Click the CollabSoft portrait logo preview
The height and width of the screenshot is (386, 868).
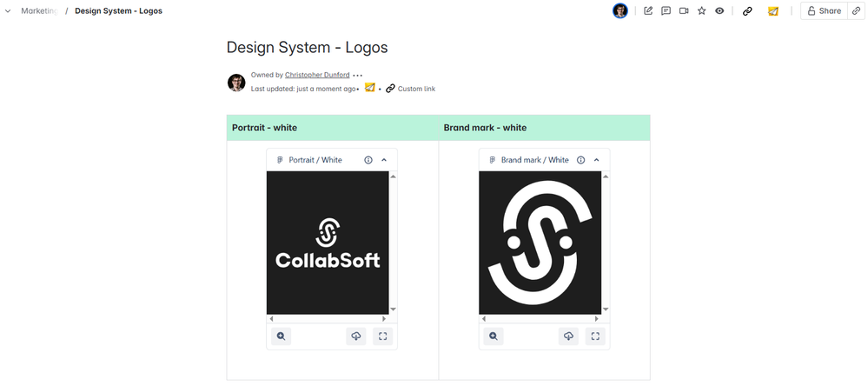328,243
